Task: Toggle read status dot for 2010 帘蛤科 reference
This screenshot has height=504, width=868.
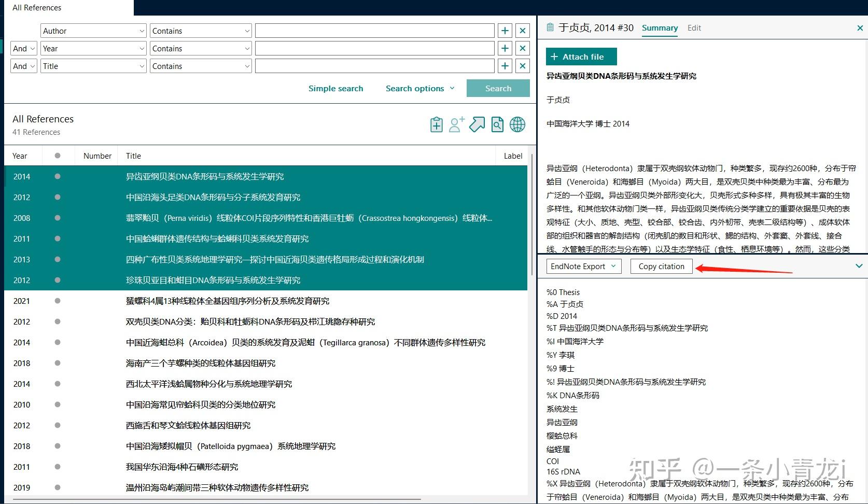Action: point(58,404)
